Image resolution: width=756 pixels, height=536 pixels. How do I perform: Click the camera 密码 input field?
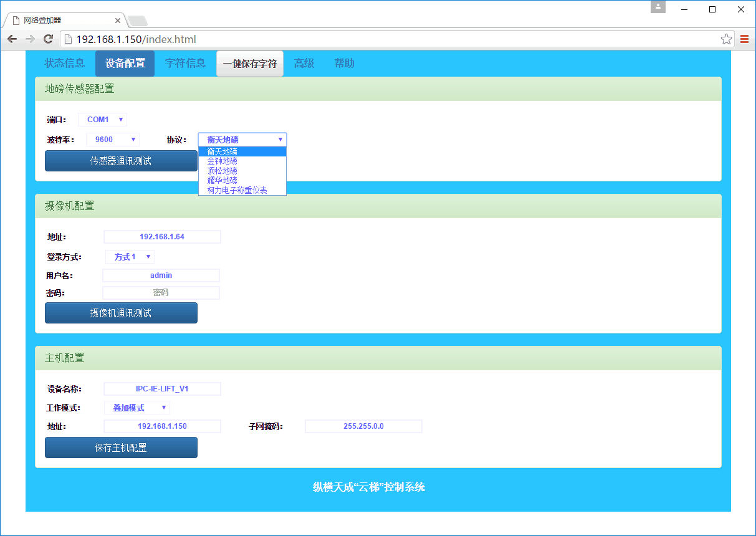161,293
